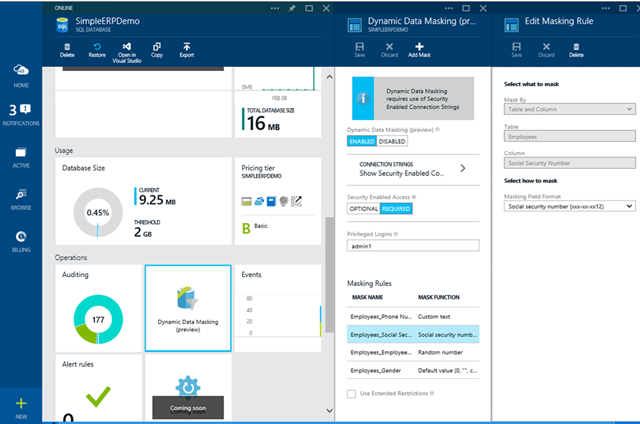Select the Employees_Employee... masking rule
The image size is (640, 424).
(413, 352)
